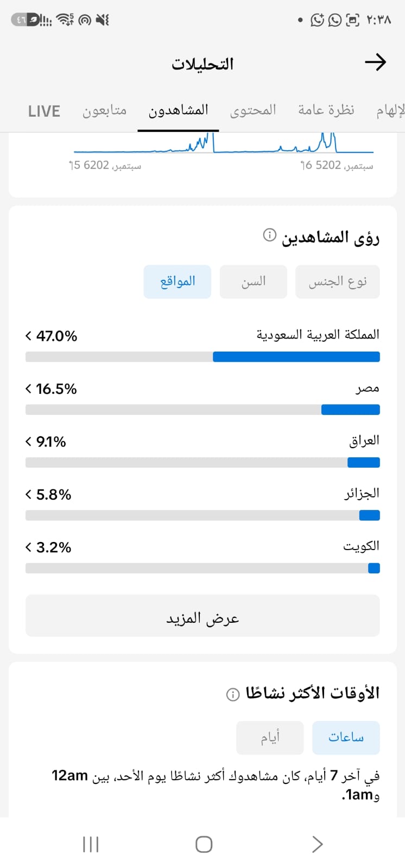The width and height of the screenshot is (405, 868).
Task: Tap the Saudi Arabia blue percentage bar
Action: coord(296,357)
